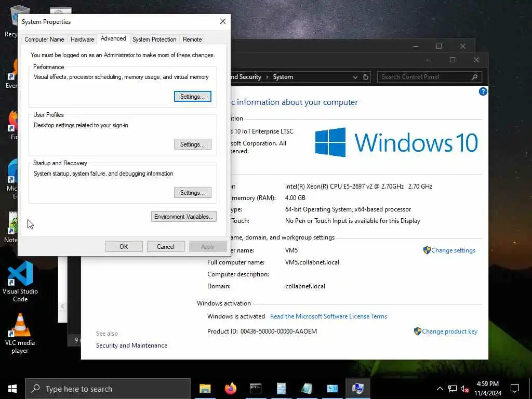Viewport: 532px width, 399px height.
Task: Click the taskbar search box
Action: (x=108, y=389)
